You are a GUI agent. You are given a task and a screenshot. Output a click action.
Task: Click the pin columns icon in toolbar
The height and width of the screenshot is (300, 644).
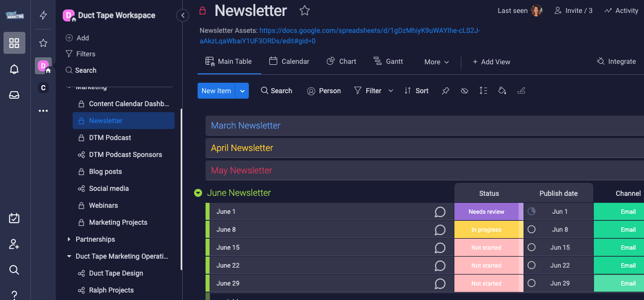[445, 91]
